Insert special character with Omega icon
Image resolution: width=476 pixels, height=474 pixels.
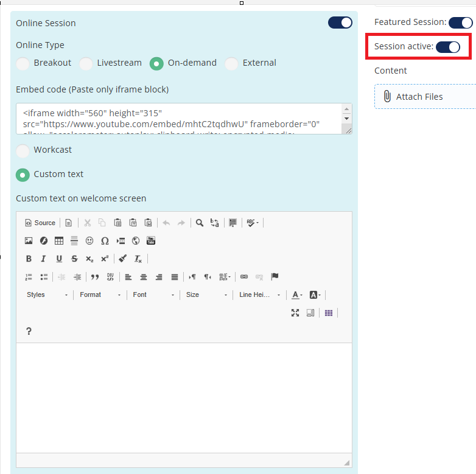[x=105, y=241]
